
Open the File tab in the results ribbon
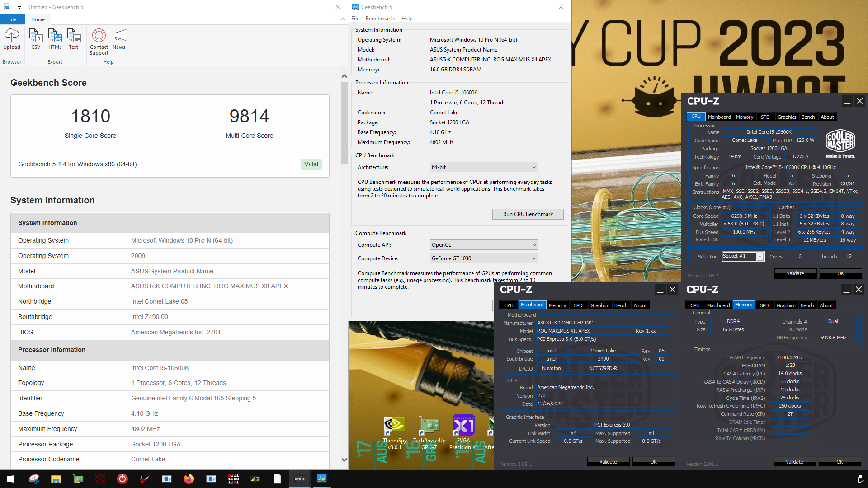click(x=12, y=19)
